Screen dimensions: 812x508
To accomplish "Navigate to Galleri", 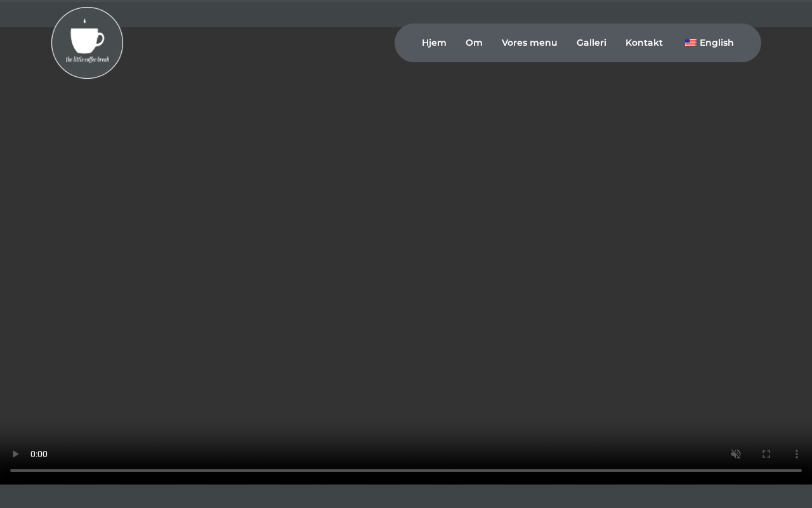I will click(x=591, y=43).
